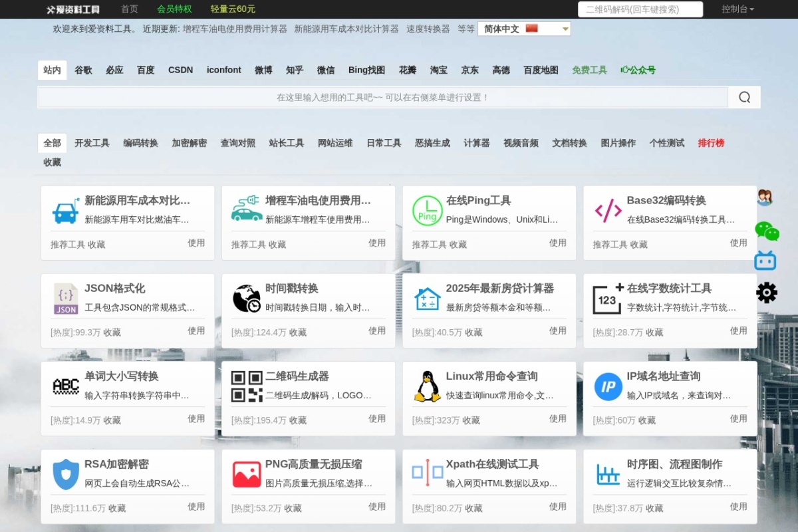Click the Bilibili TV icon in right sidebar
Viewport: 798px width, 532px height.
click(x=766, y=261)
